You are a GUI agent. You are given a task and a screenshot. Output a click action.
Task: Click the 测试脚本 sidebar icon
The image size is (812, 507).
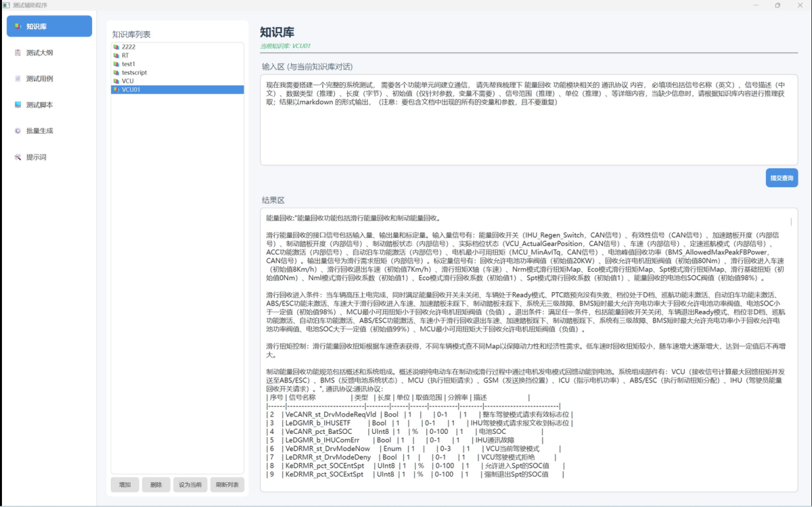click(x=18, y=104)
